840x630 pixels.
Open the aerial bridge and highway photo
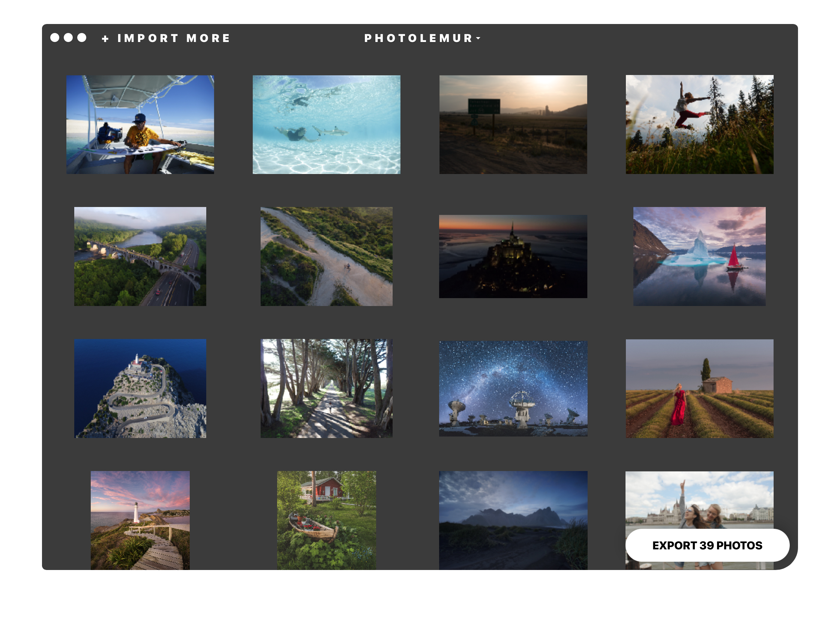(140, 256)
